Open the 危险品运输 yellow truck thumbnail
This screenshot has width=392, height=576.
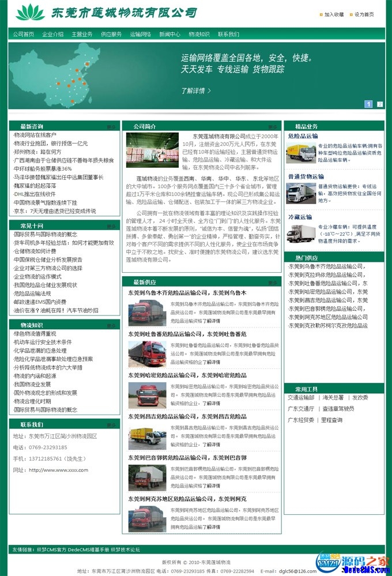point(301,153)
